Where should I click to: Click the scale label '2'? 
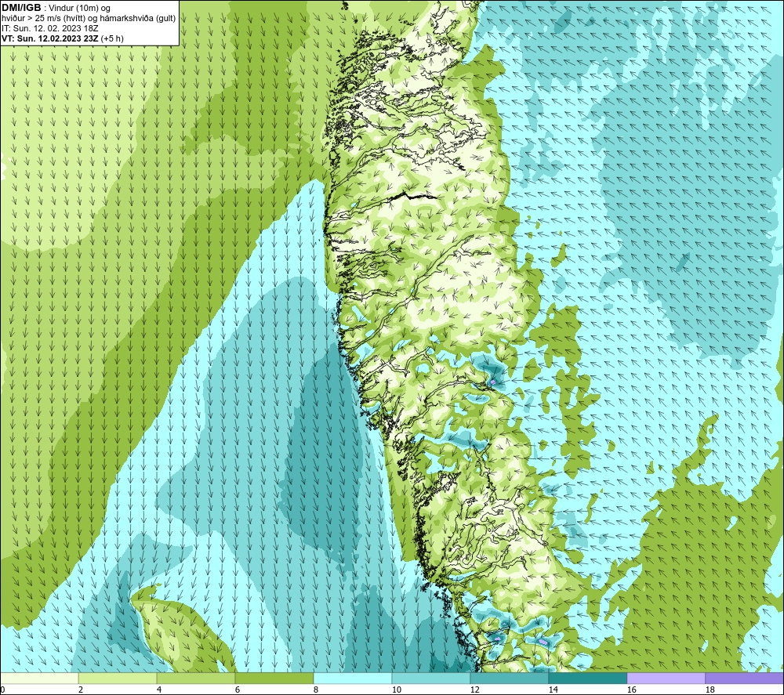[x=81, y=690]
